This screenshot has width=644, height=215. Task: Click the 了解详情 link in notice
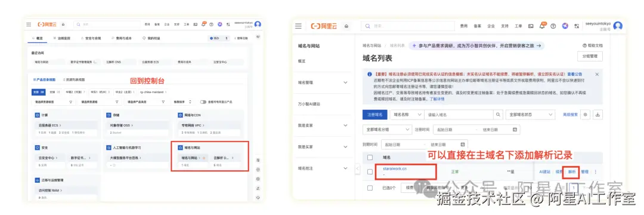(437, 99)
